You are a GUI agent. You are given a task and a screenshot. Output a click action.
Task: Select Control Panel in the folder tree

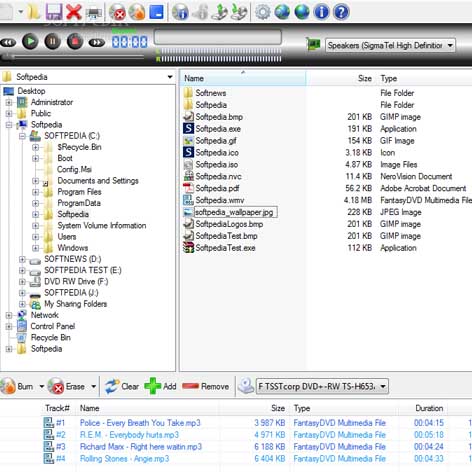[x=53, y=326]
